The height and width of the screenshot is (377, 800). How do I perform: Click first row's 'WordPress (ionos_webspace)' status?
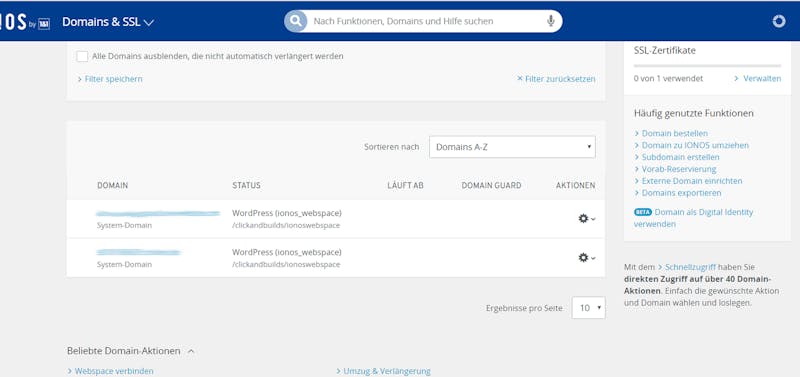click(287, 213)
